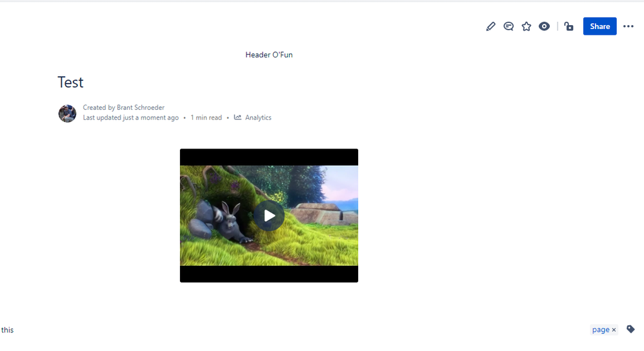Click the '1 min read' text
This screenshot has height=351, width=644.
coord(206,117)
